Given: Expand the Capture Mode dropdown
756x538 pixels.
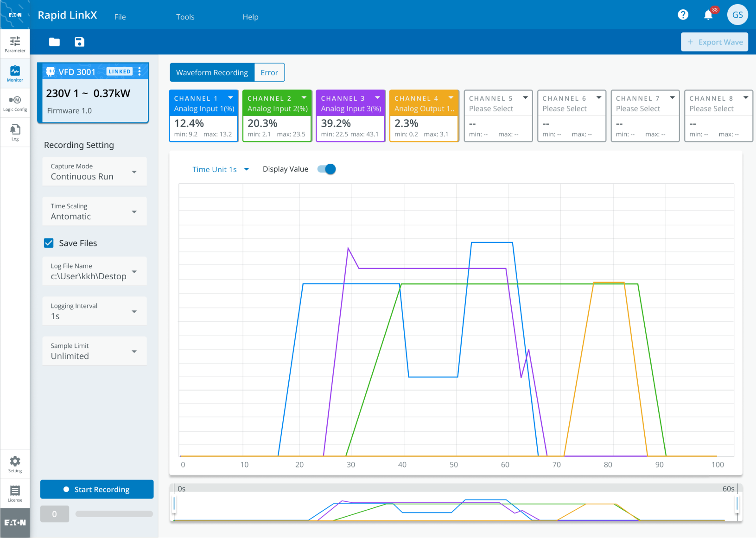Looking at the screenshot, I should pyautogui.click(x=95, y=172).
